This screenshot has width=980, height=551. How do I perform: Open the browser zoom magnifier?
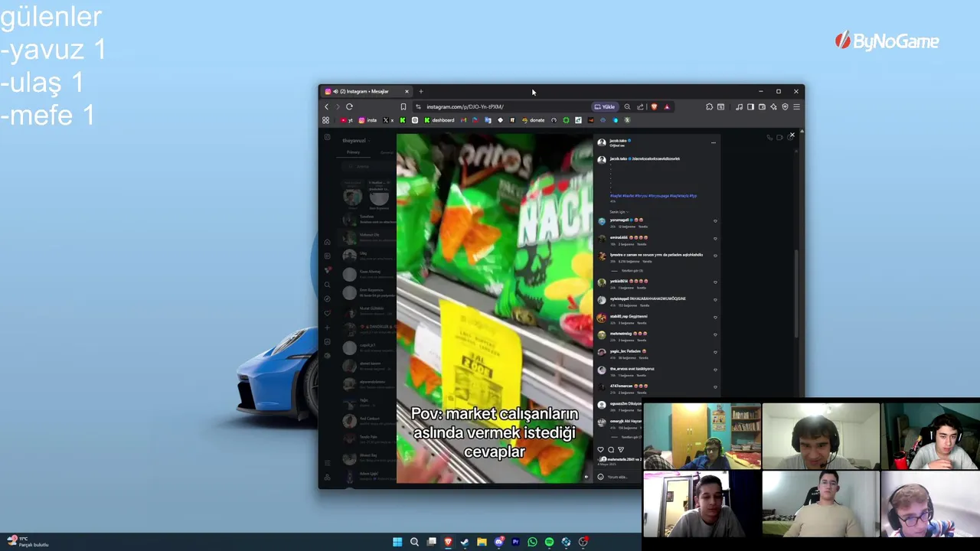(627, 106)
